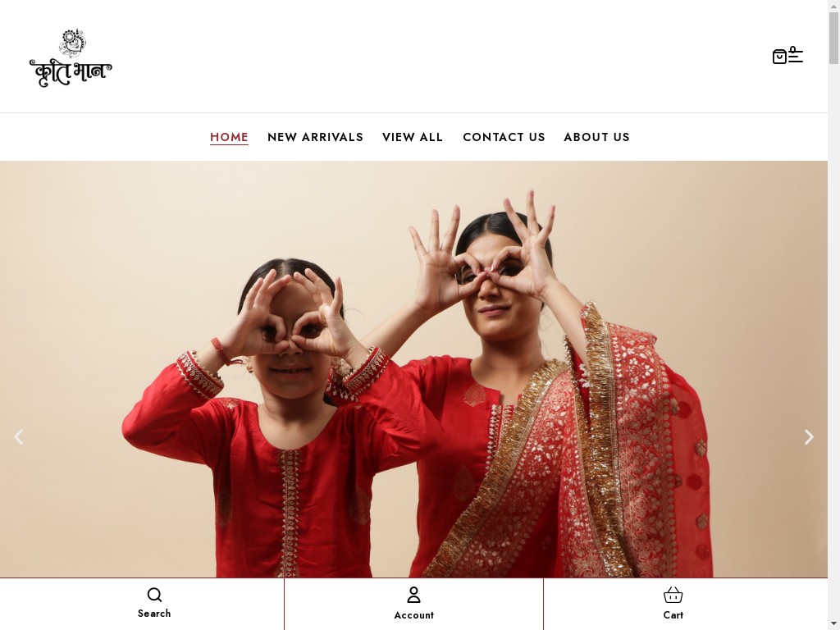840x630 pixels.
Task: Click the hero banner image of two women
Action: tap(413, 369)
